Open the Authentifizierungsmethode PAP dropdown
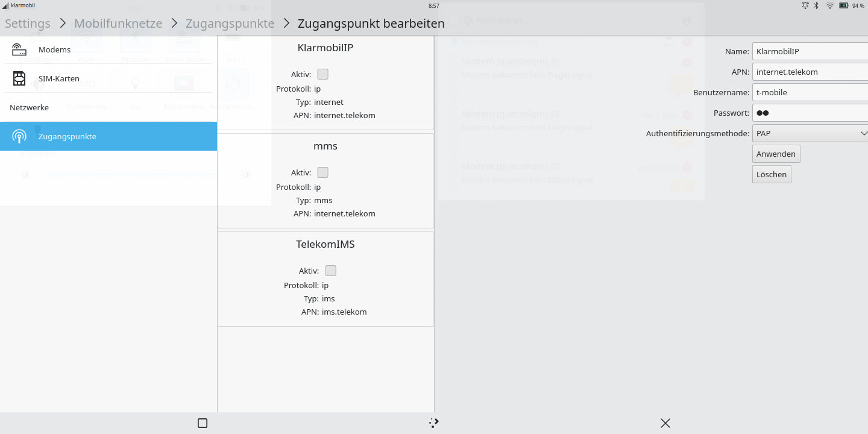 click(810, 133)
